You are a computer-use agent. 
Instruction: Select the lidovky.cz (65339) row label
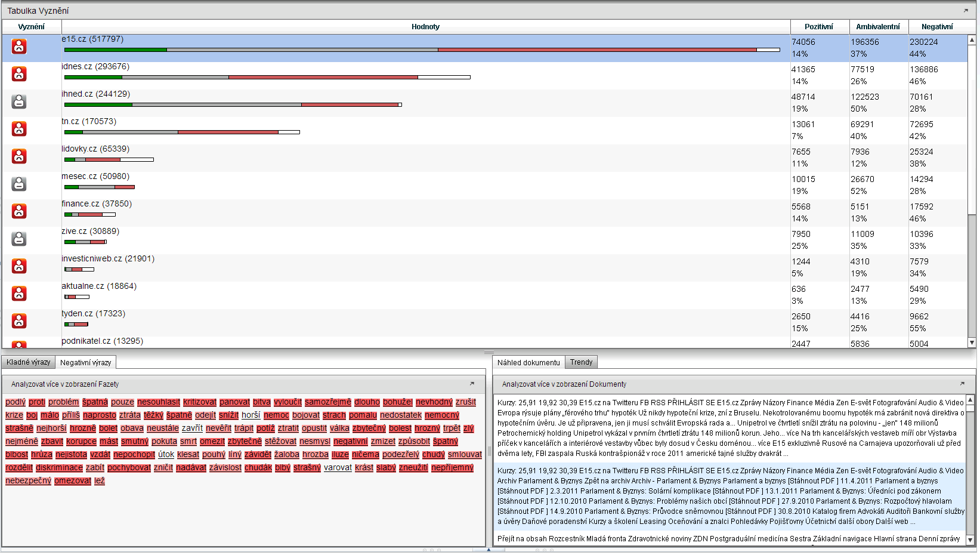[x=95, y=149]
